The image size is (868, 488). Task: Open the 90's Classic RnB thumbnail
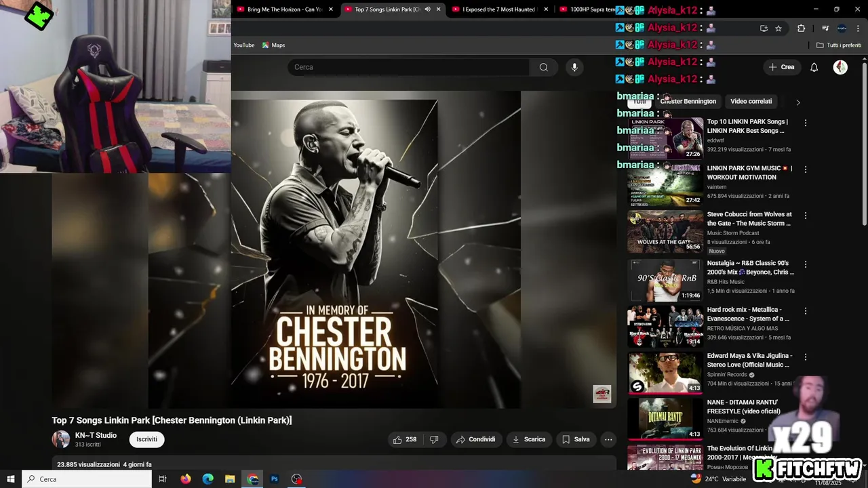coord(665,280)
